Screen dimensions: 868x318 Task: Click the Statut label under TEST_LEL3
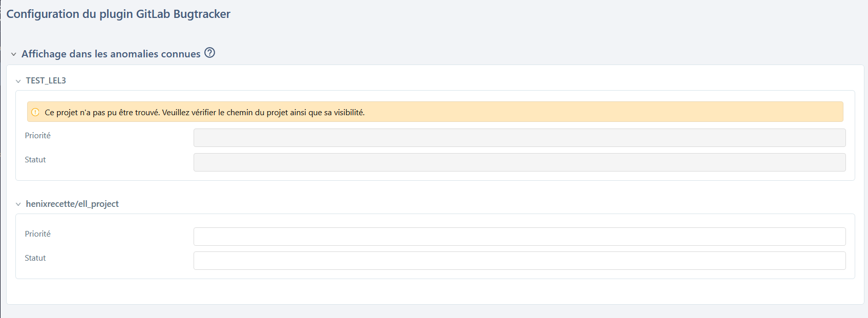(35, 160)
